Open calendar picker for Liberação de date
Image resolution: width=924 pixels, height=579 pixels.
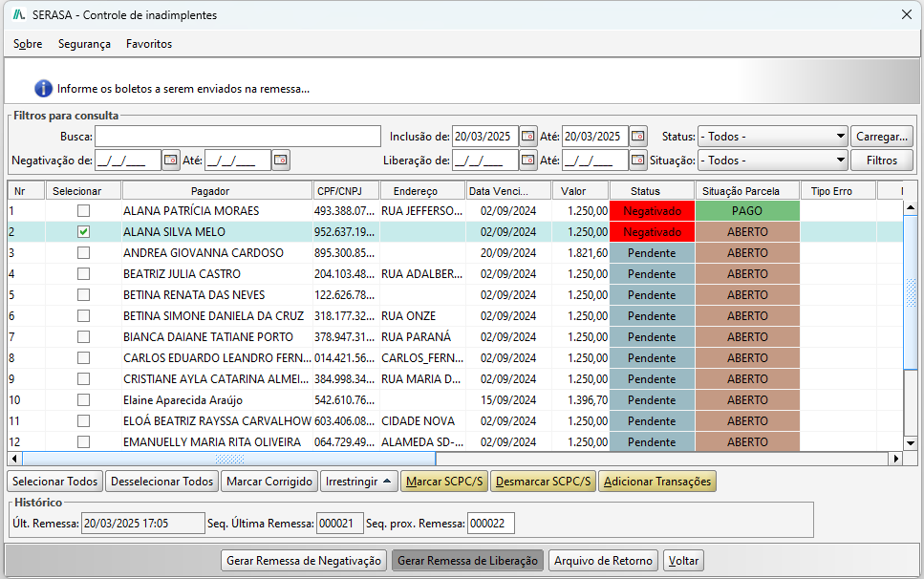pos(528,160)
